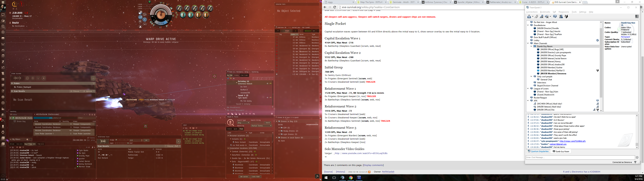Collapse the Probes section in Probe Scanner
Image resolution: width=644 pixels, height=181 pixels.
12,83
